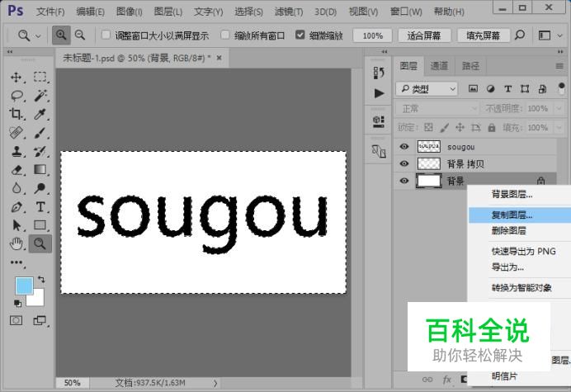Image resolution: width=571 pixels, height=392 pixels.
Task: Open the 不透明度 opacity dropdown arrow
Action: tap(559, 109)
